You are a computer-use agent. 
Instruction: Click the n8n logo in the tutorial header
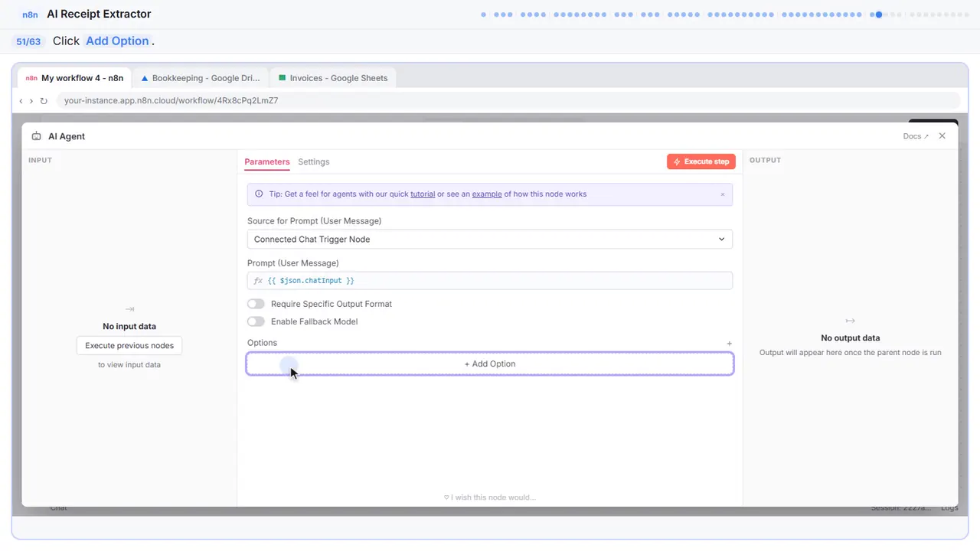tap(31, 15)
